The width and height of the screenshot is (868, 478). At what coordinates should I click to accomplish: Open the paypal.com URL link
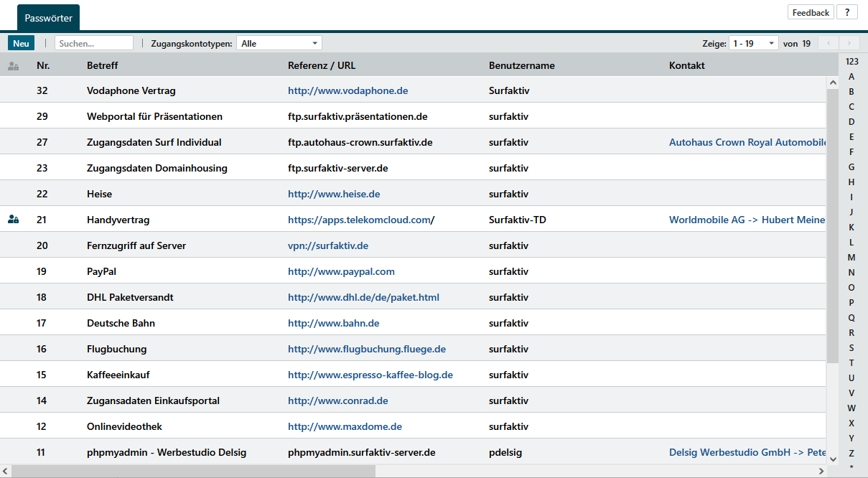[341, 271]
